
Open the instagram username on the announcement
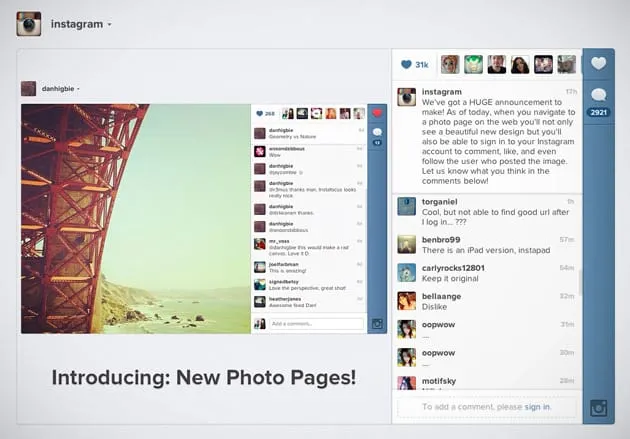point(442,92)
